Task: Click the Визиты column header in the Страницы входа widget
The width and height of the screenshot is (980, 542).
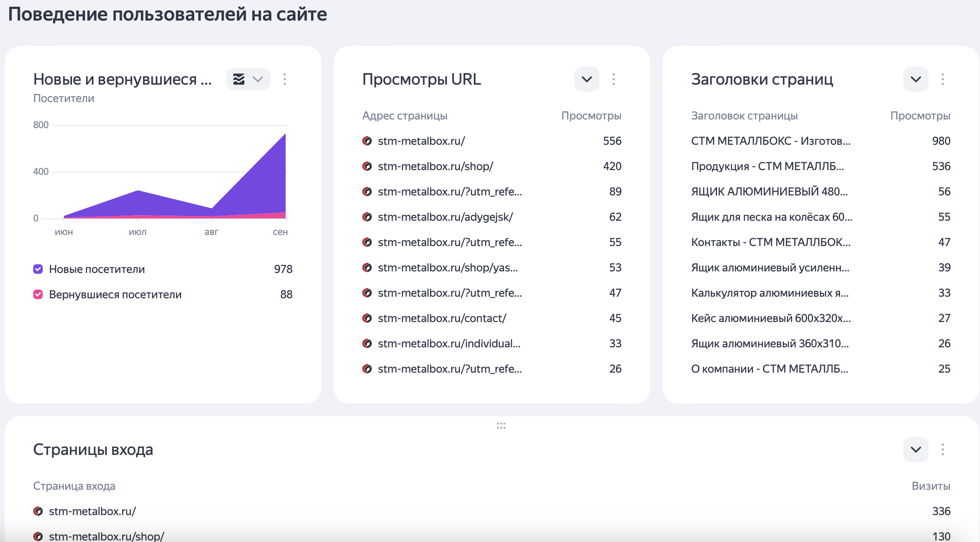Action: (x=931, y=486)
